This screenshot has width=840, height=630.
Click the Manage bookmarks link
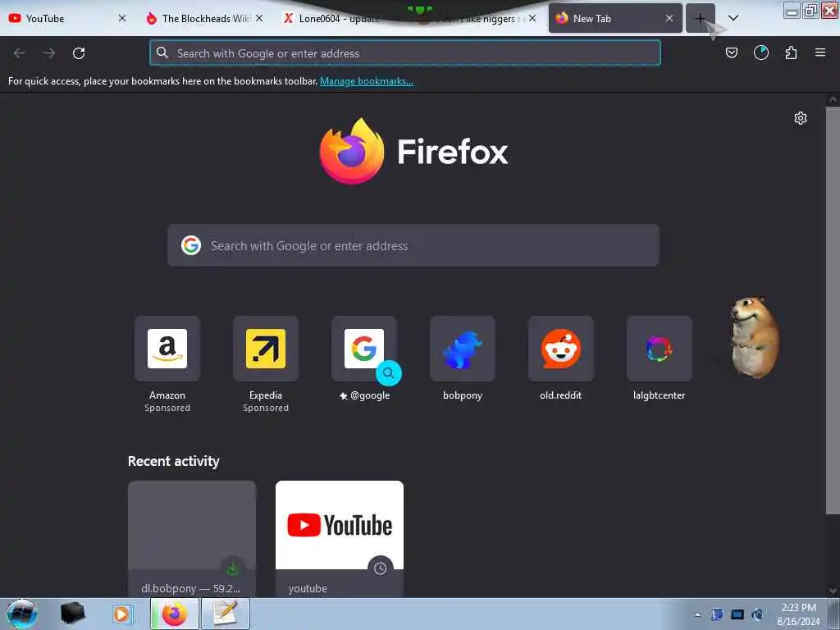coord(367,81)
